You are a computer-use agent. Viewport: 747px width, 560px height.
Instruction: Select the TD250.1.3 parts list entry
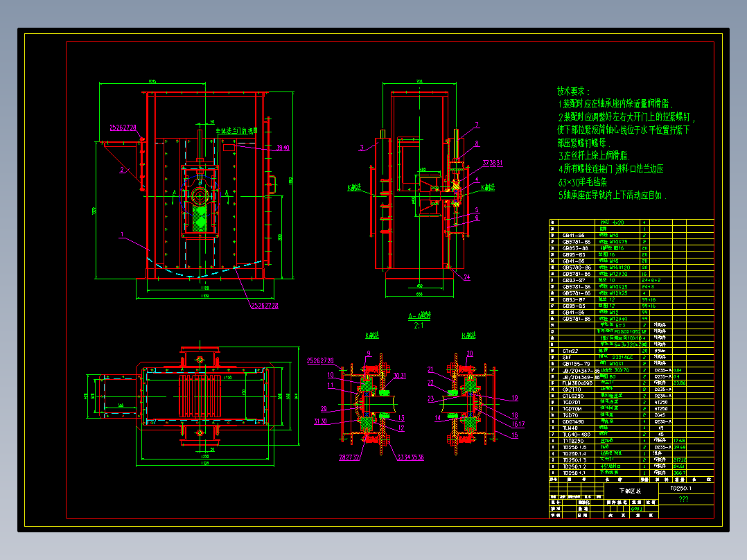point(574,460)
